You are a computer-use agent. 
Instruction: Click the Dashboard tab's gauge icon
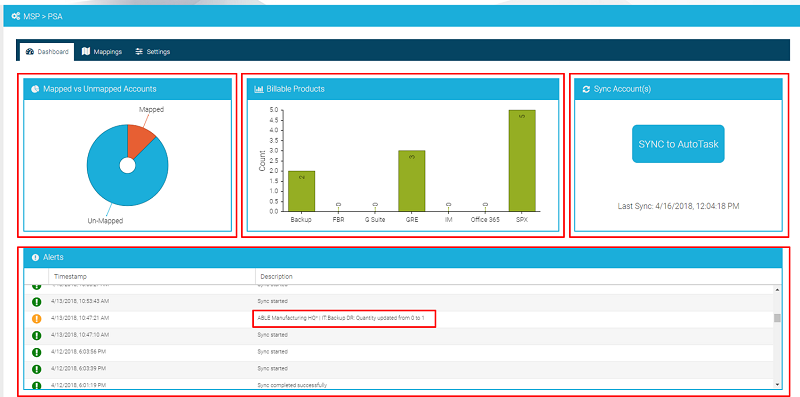pyautogui.click(x=30, y=52)
